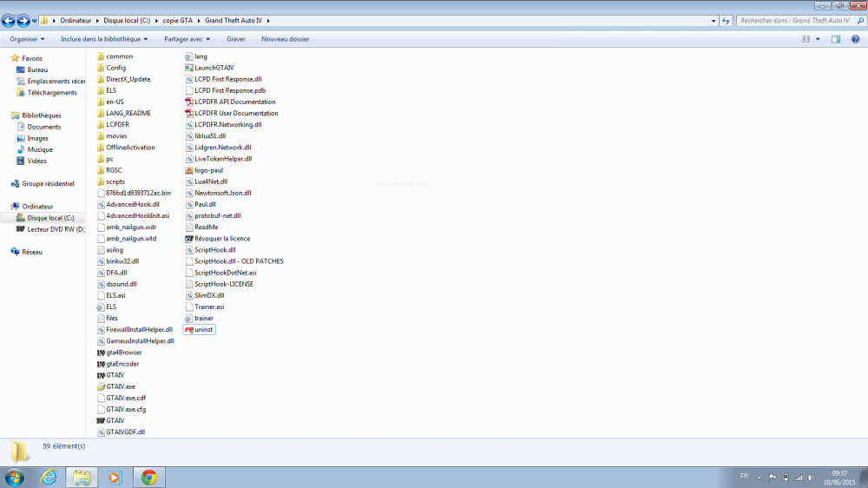Click the Graver toolbar button

236,39
